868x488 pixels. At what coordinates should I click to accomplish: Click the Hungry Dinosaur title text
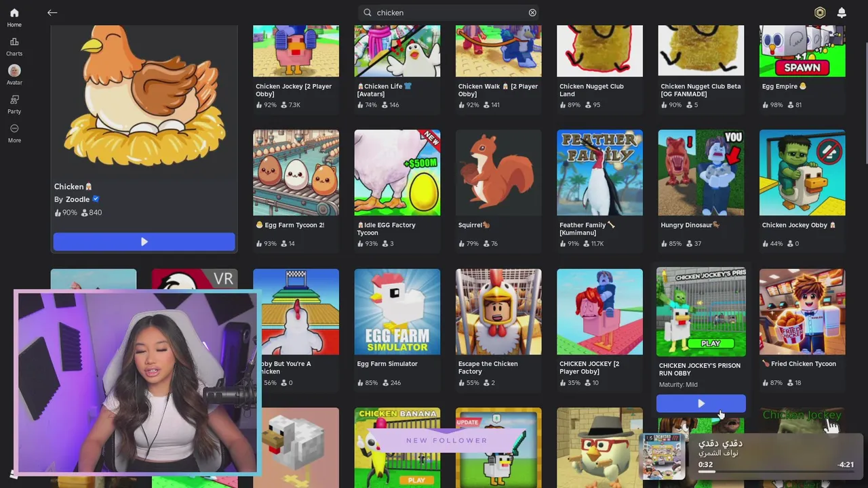coord(690,225)
